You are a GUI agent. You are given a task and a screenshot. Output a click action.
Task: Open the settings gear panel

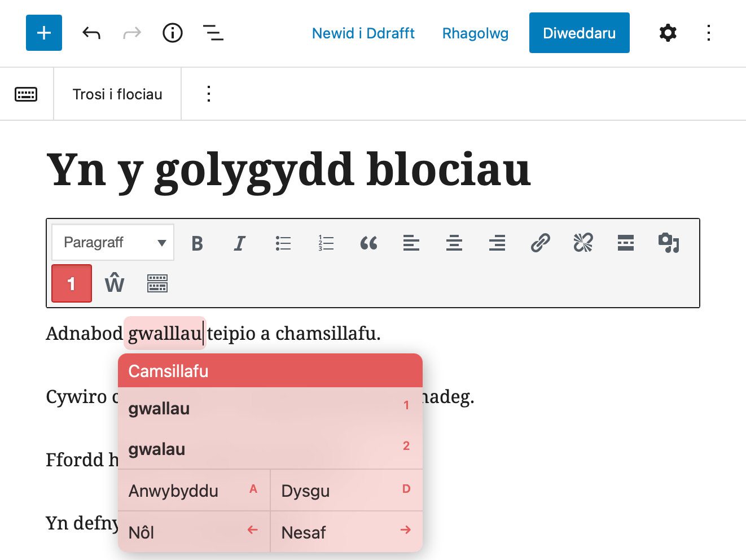click(x=668, y=33)
